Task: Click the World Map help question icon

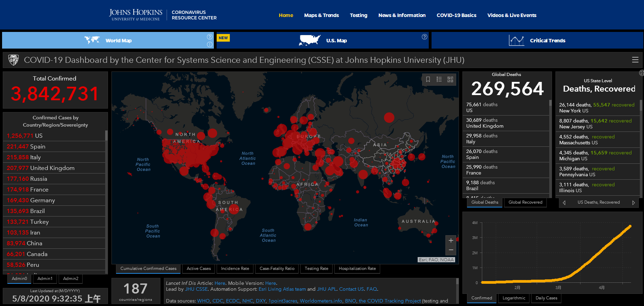Action: click(x=209, y=37)
